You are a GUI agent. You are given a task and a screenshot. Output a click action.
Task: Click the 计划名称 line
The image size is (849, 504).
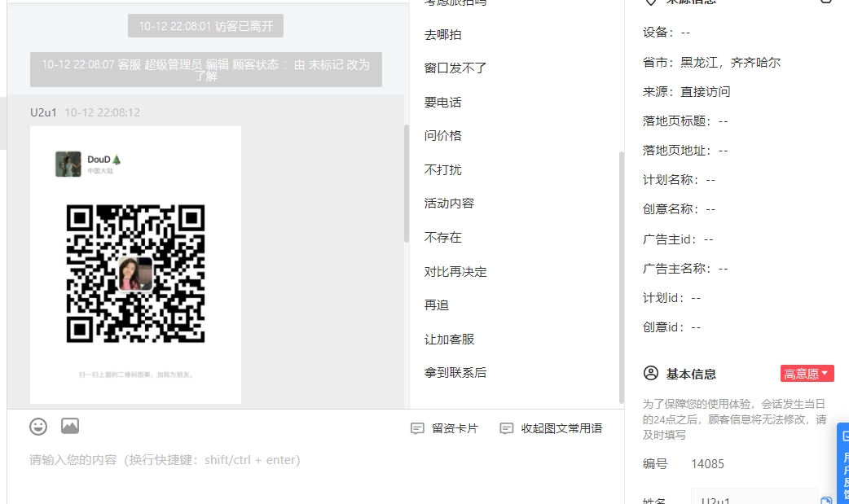click(x=679, y=180)
